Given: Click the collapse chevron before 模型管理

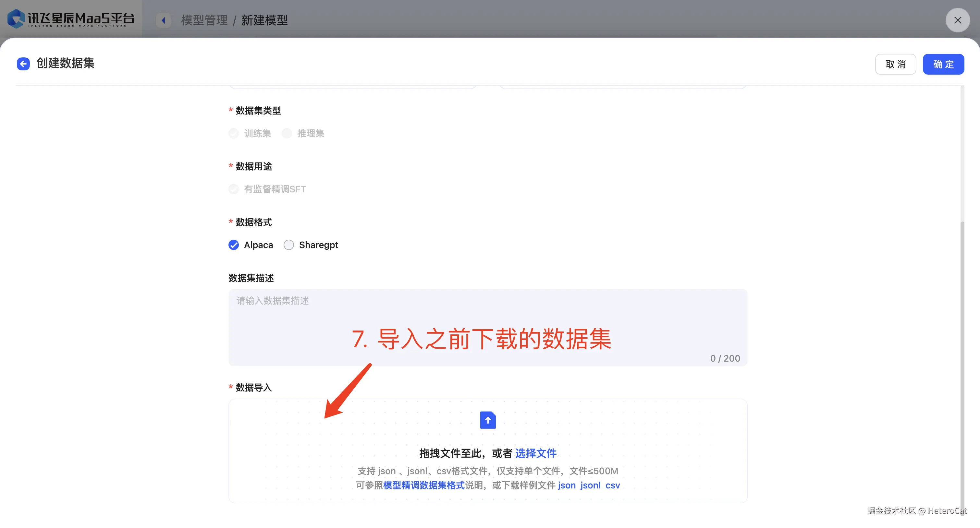Looking at the screenshot, I should pyautogui.click(x=164, y=20).
